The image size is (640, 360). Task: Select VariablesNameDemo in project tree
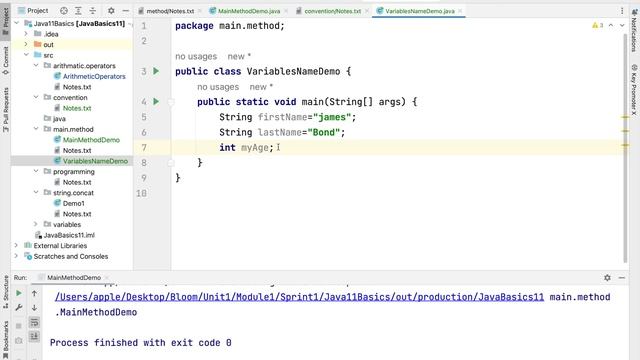(x=95, y=161)
